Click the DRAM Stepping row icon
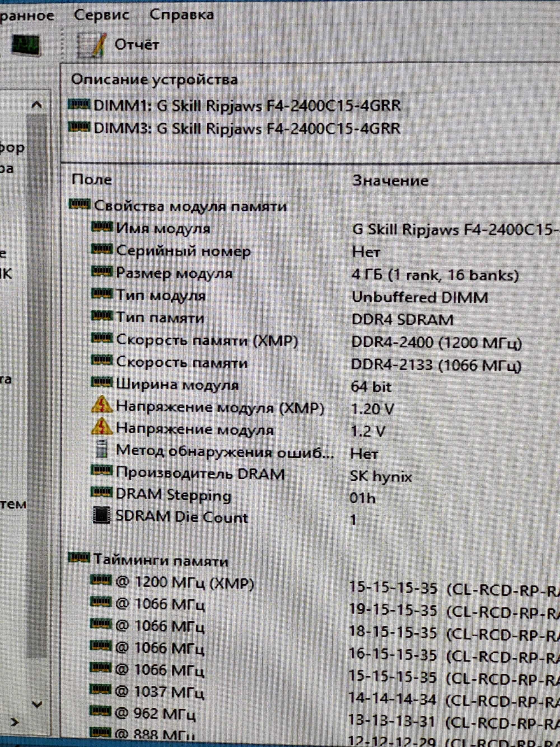Viewport: 560px width, 747px height. point(102,493)
